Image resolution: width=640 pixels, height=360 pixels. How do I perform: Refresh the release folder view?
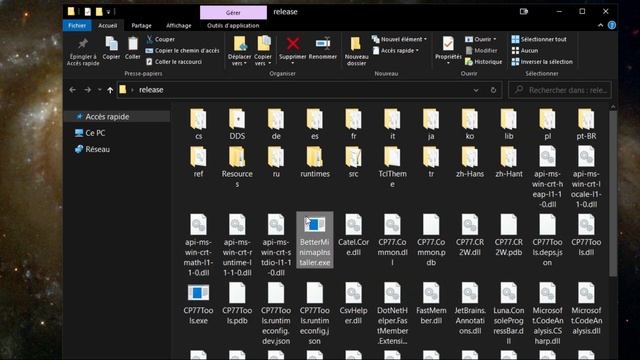(493, 90)
